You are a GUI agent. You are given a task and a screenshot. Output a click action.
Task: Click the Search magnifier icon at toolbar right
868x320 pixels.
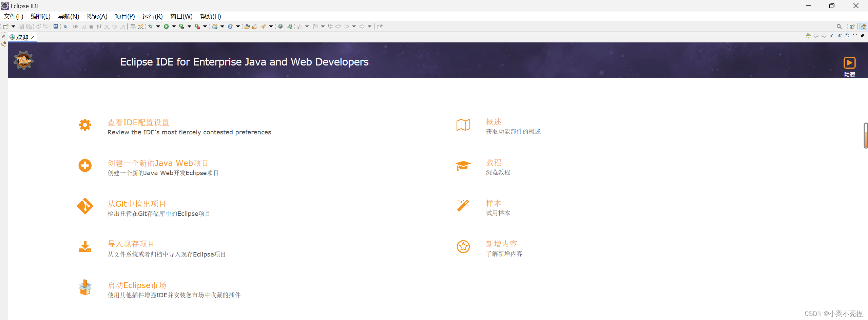click(839, 26)
